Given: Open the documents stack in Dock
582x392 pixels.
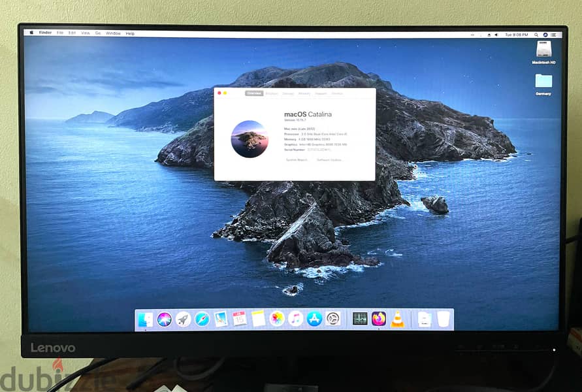Looking at the screenshot, I should pos(424,319).
